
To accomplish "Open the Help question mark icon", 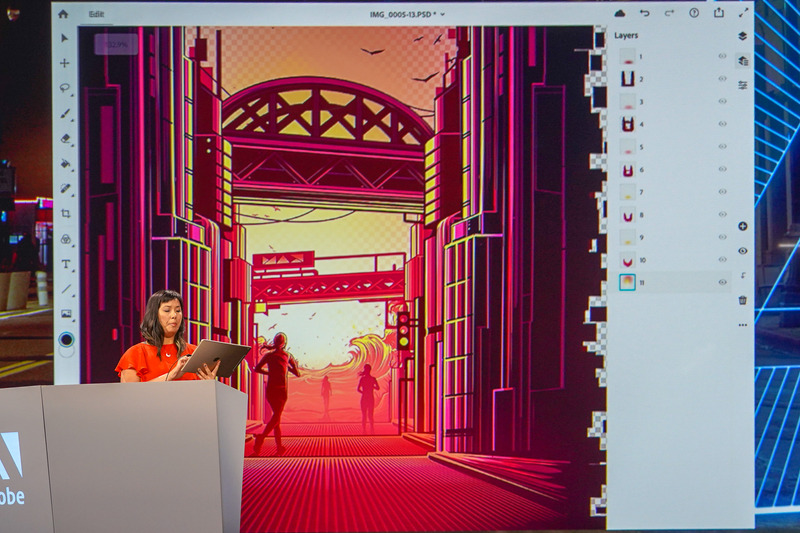I will 694,13.
